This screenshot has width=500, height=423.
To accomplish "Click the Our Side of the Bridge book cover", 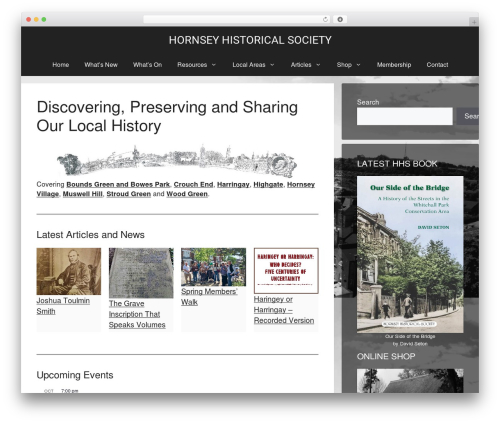I will tap(410, 254).
